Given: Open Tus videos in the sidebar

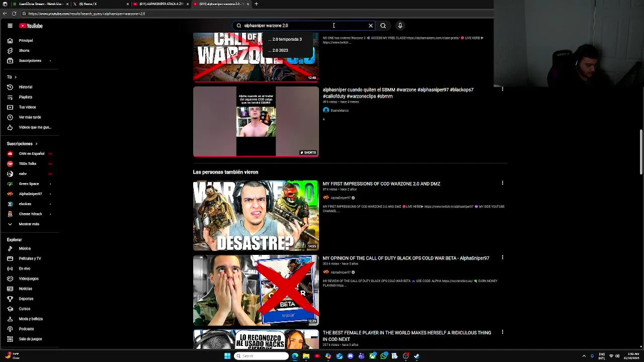Looking at the screenshot, I should [30, 107].
